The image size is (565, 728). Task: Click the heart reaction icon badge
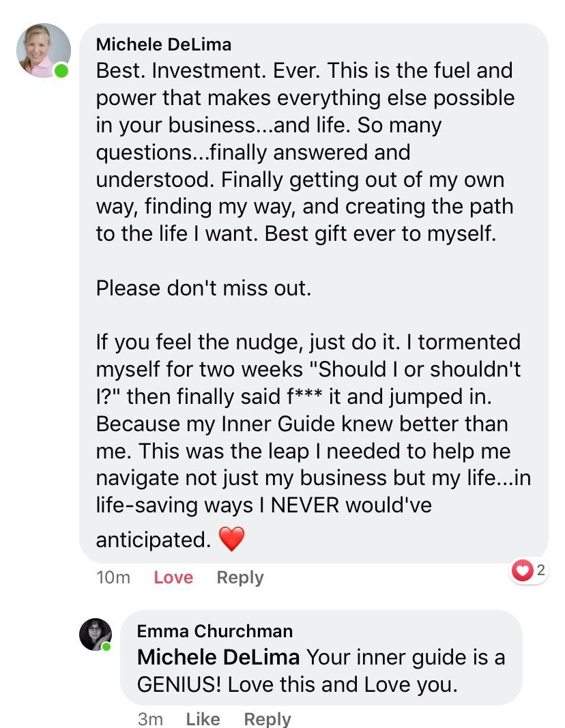coord(523,571)
